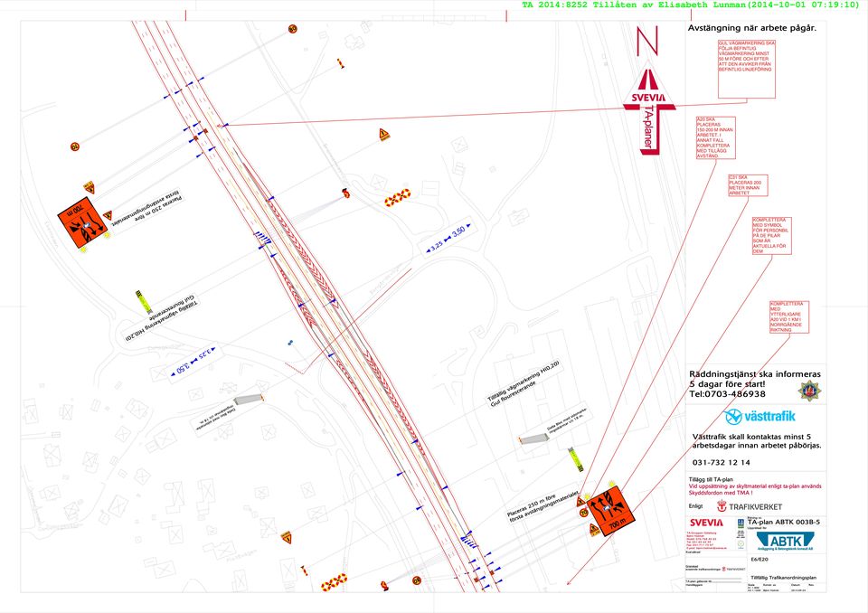Select phone number 031-732 12 14
Screen dimensions: 868x613
tap(722, 462)
